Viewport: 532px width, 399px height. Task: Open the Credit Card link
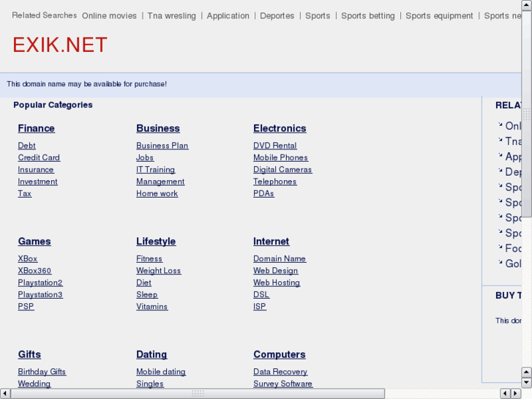[x=39, y=157]
